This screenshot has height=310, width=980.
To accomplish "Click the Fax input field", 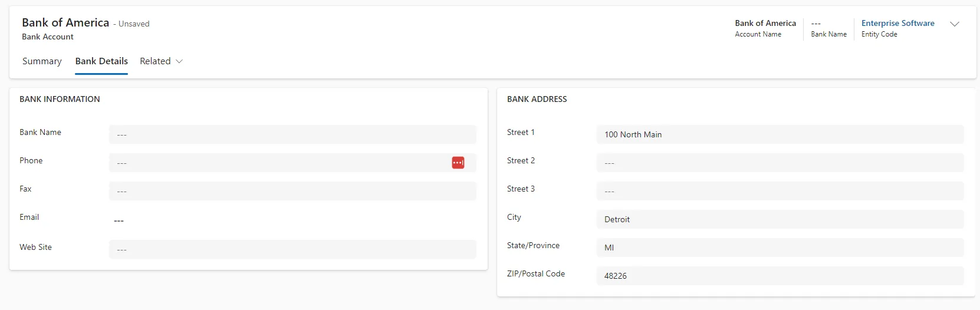I will point(292,191).
